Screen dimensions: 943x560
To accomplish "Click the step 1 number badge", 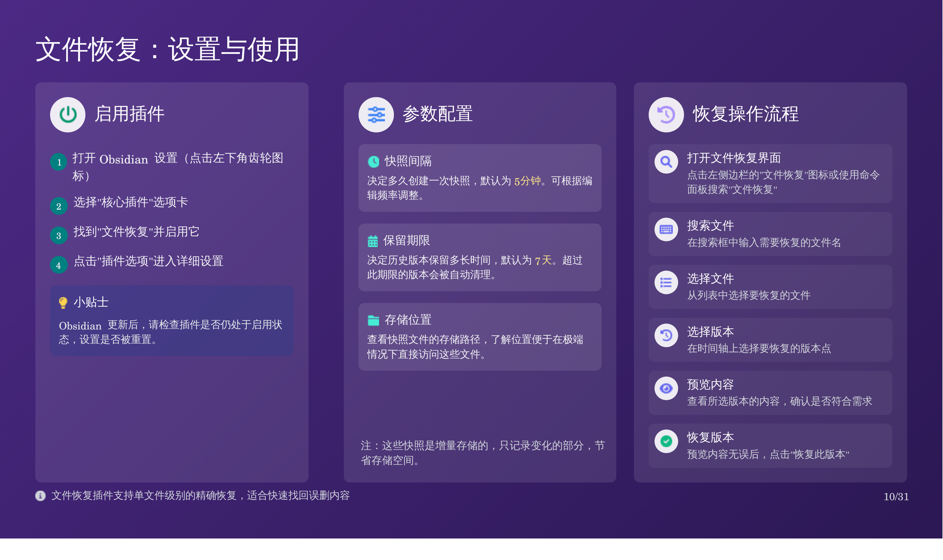I will coord(59,162).
